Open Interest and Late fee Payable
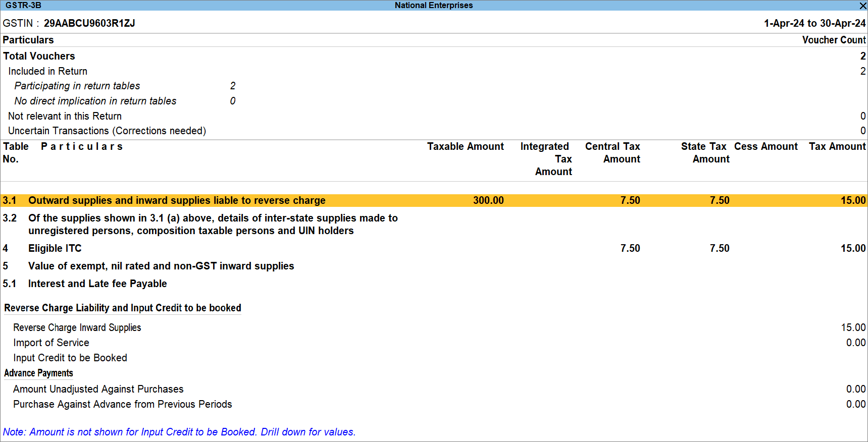868x442 pixels. (x=97, y=284)
